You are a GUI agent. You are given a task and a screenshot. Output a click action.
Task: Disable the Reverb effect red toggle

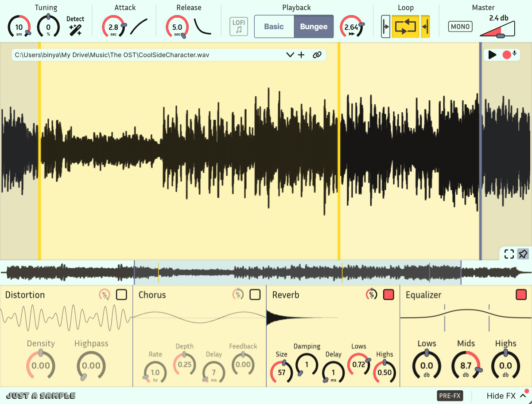pyautogui.click(x=388, y=294)
